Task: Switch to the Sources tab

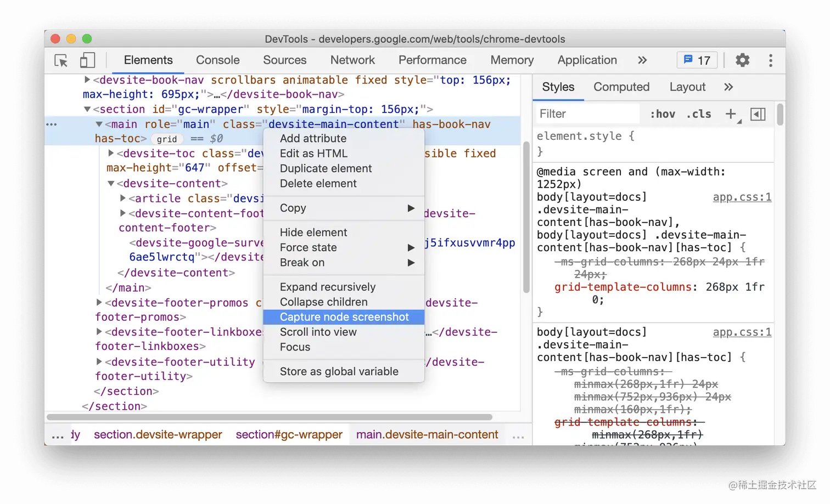Action: point(284,60)
